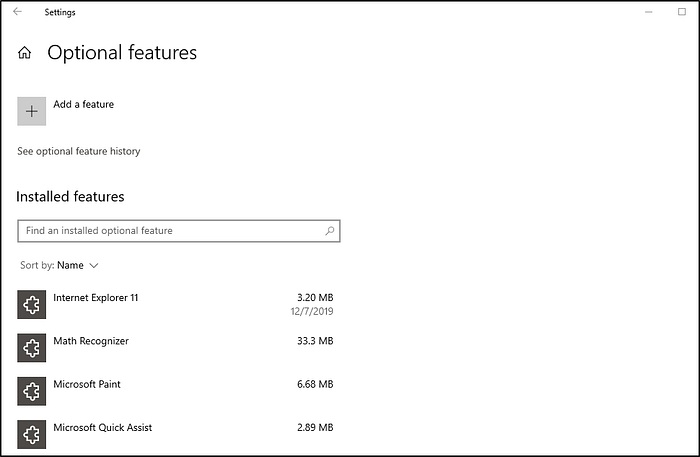
Task: Select the Math Recognizer entry
Action: (175, 348)
